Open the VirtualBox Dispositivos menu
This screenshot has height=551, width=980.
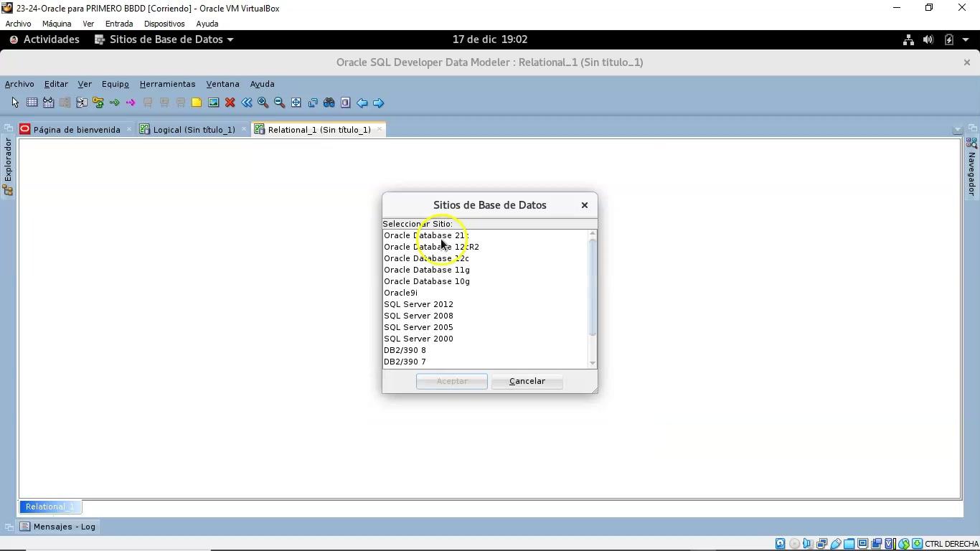click(x=164, y=24)
